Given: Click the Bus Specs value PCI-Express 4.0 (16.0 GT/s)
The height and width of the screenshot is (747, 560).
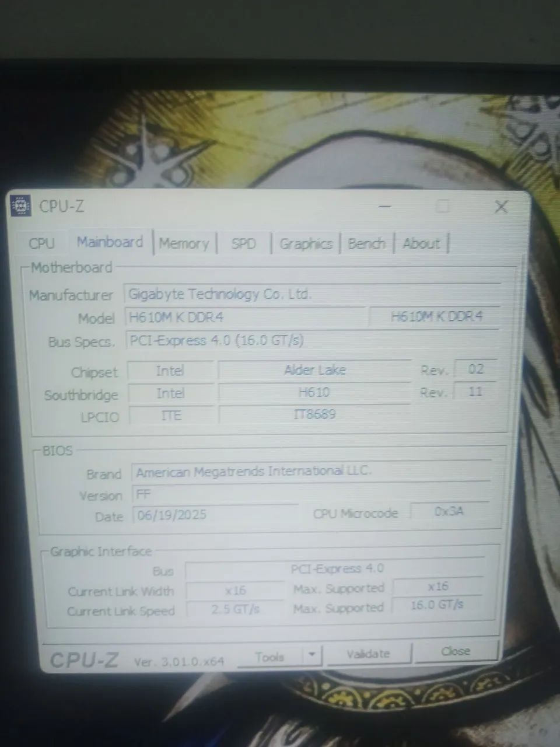Looking at the screenshot, I should click(x=312, y=340).
